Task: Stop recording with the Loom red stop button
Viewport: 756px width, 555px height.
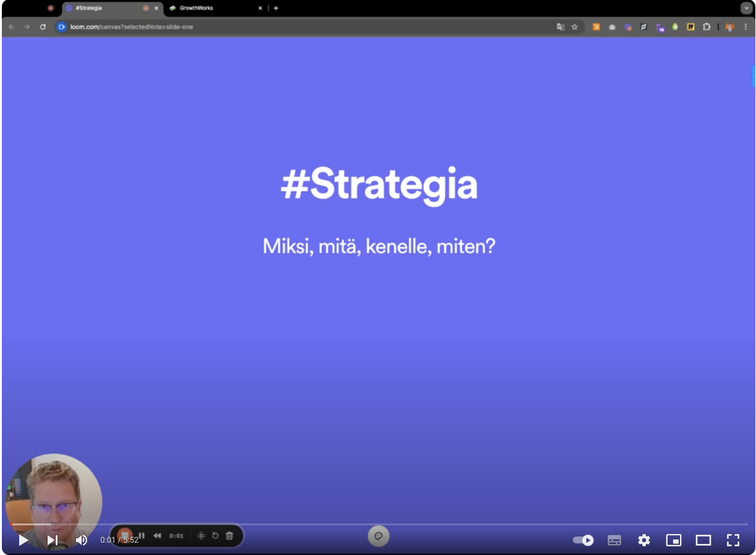Action: [x=125, y=535]
